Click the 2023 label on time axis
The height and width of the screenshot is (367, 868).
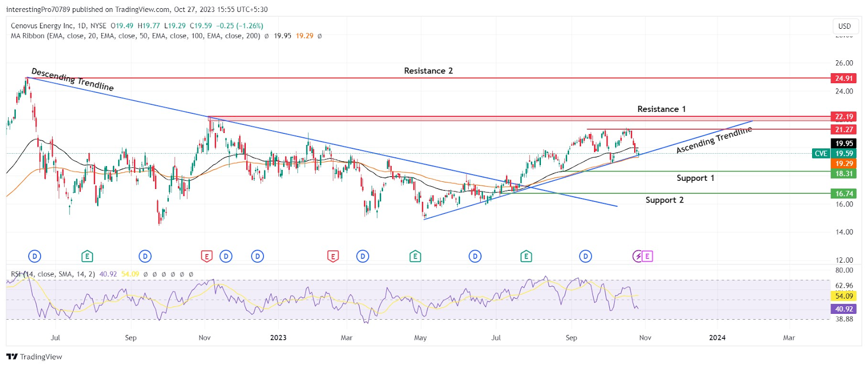click(278, 338)
